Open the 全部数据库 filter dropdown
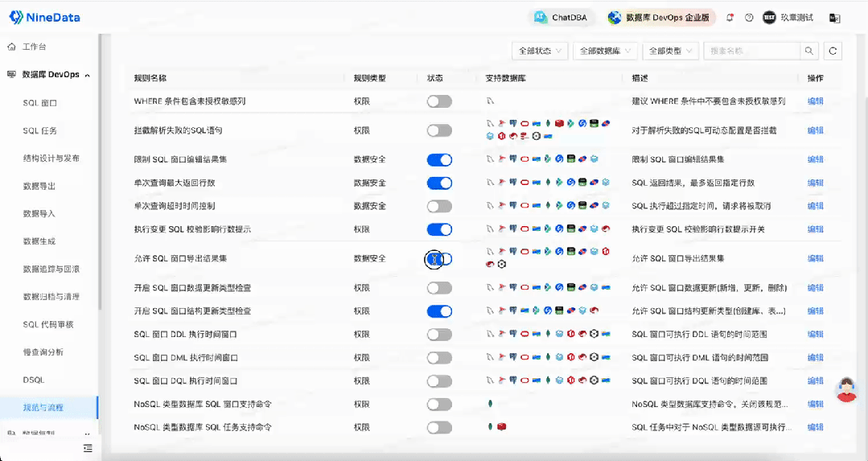Viewport: 868px width, 461px height. [606, 51]
